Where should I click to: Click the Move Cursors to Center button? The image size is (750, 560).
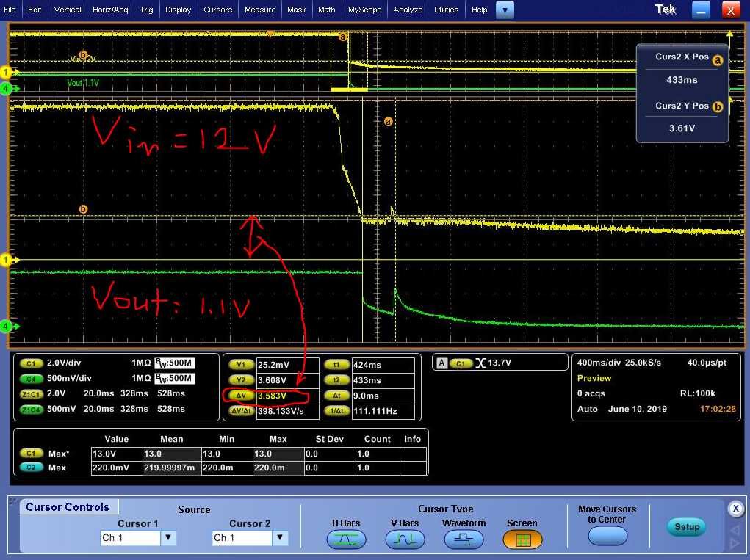coord(607,536)
